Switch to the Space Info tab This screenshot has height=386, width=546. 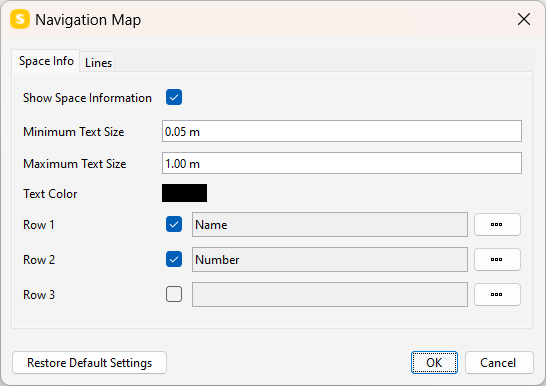(x=46, y=61)
